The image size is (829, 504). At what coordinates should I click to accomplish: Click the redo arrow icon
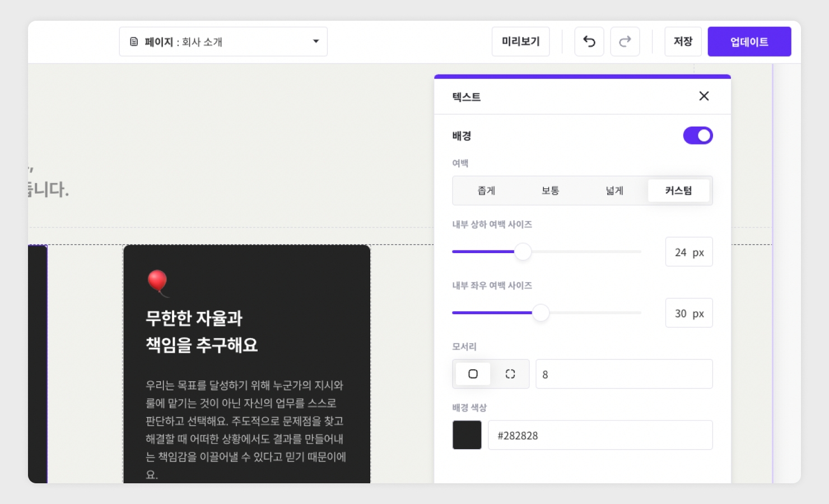(x=625, y=41)
